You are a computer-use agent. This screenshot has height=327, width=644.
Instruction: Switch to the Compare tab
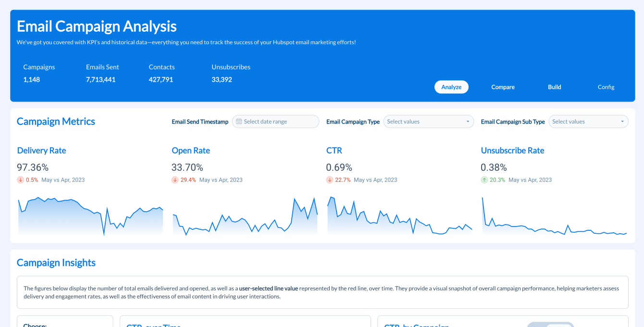pos(503,87)
